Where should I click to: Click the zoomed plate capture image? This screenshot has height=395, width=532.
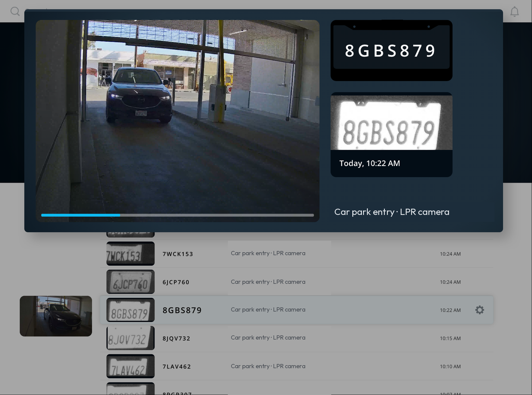391,123
